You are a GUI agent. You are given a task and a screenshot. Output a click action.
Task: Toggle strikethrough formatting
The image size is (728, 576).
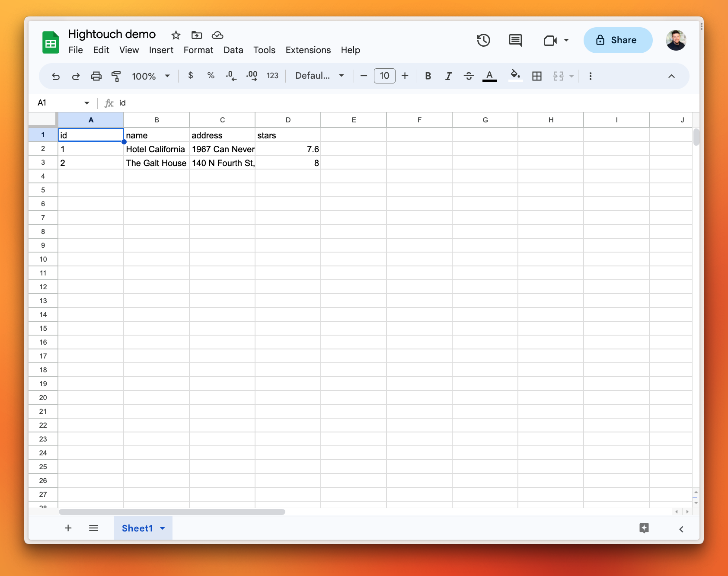[x=469, y=76]
